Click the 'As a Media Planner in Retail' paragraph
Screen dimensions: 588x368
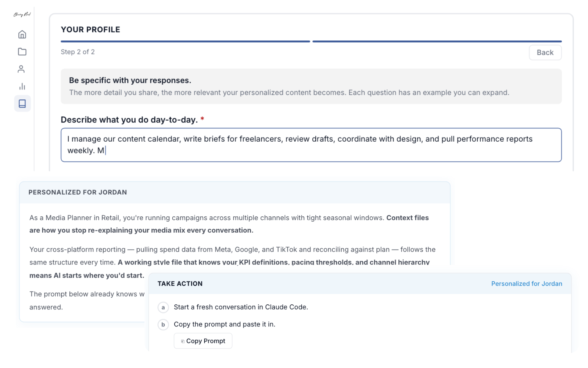coord(229,224)
